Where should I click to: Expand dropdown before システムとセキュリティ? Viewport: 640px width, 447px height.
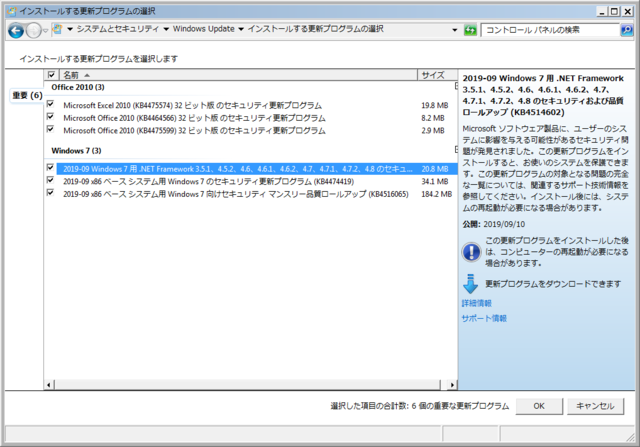click(x=69, y=29)
